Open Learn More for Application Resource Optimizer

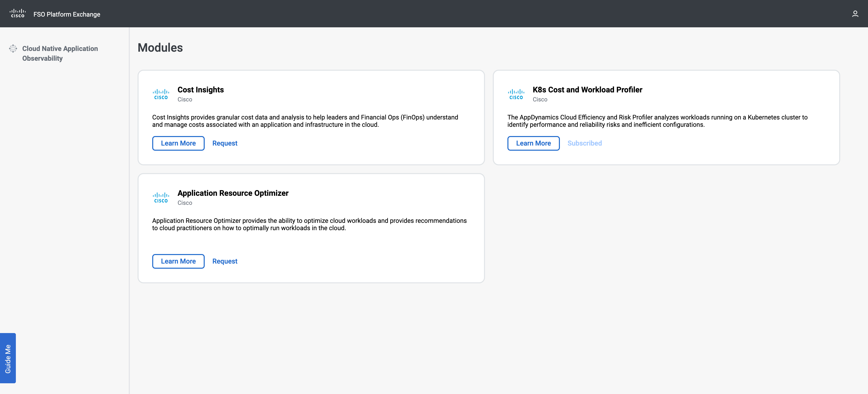pyautogui.click(x=178, y=261)
